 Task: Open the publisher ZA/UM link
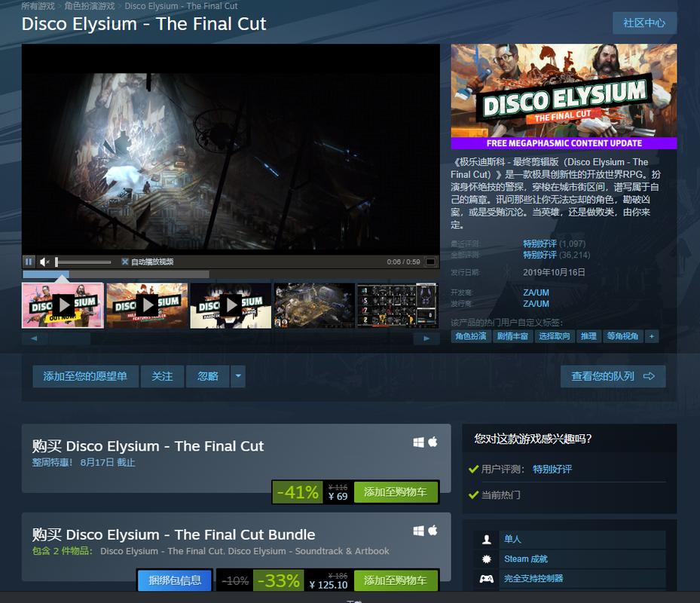coord(536,304)
